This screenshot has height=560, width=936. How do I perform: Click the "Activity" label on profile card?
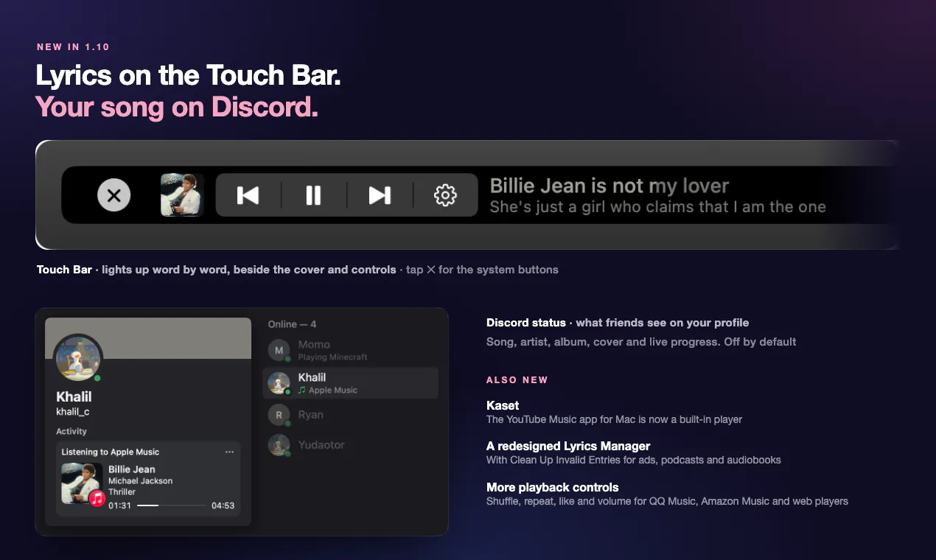pos(71,432)
